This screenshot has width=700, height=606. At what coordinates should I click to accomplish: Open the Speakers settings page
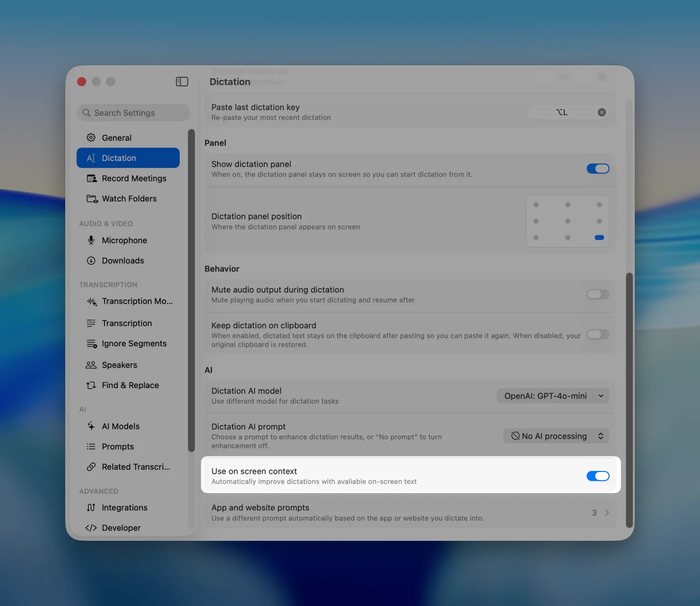[128, 365]
